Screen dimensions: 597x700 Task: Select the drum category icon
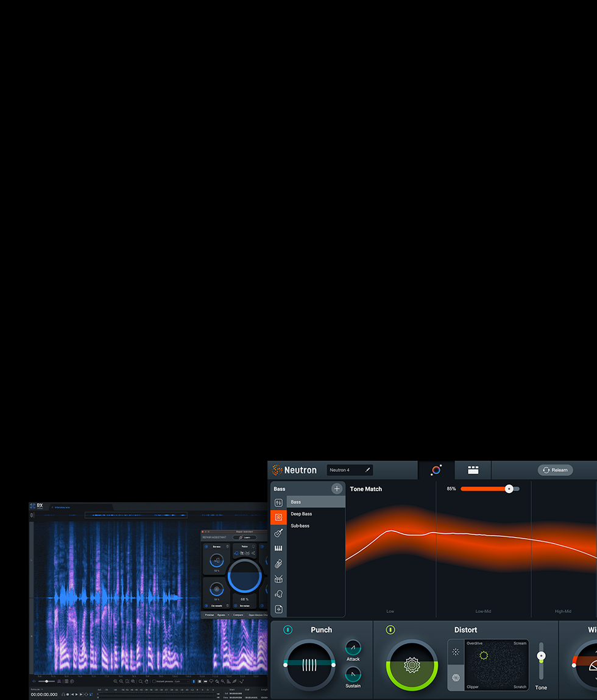278,579
